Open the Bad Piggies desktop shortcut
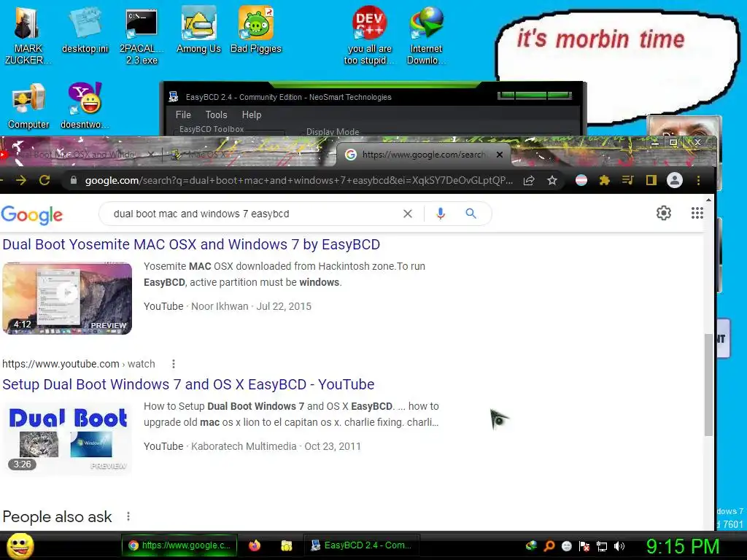The image size is (747, 560). pos(256,29)
